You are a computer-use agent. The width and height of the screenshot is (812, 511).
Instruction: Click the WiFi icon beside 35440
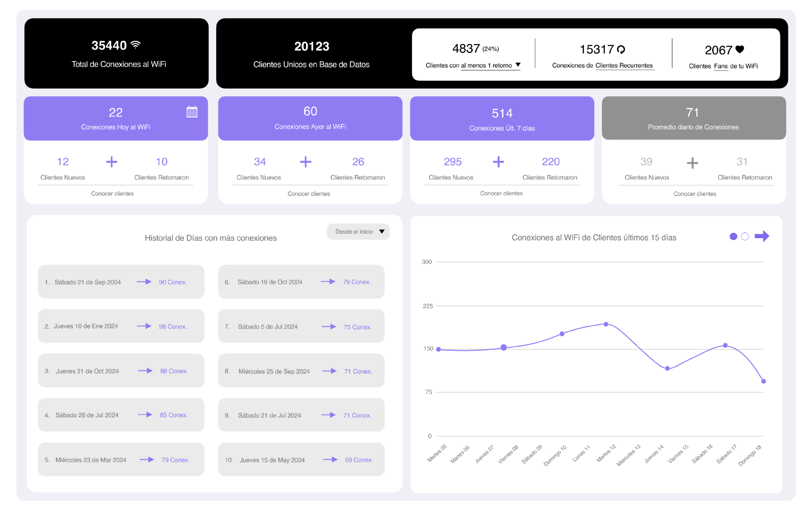136,45
